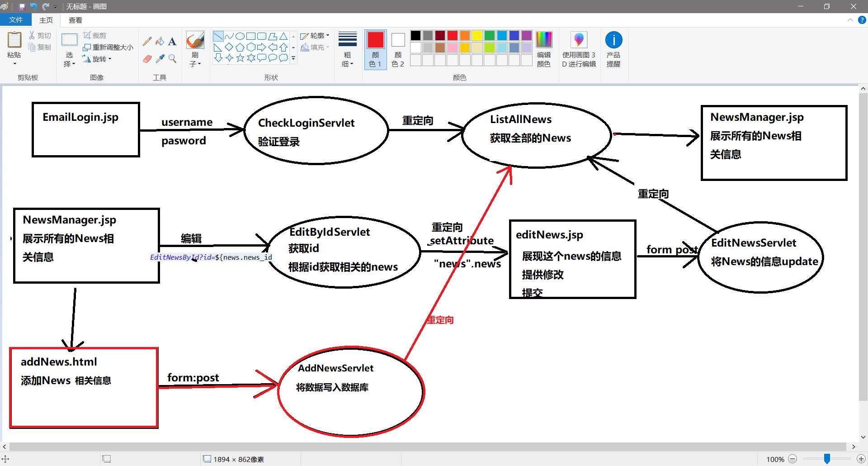Click 重新调整大小 button
The image size is (868, 466).
pos(108,47)
